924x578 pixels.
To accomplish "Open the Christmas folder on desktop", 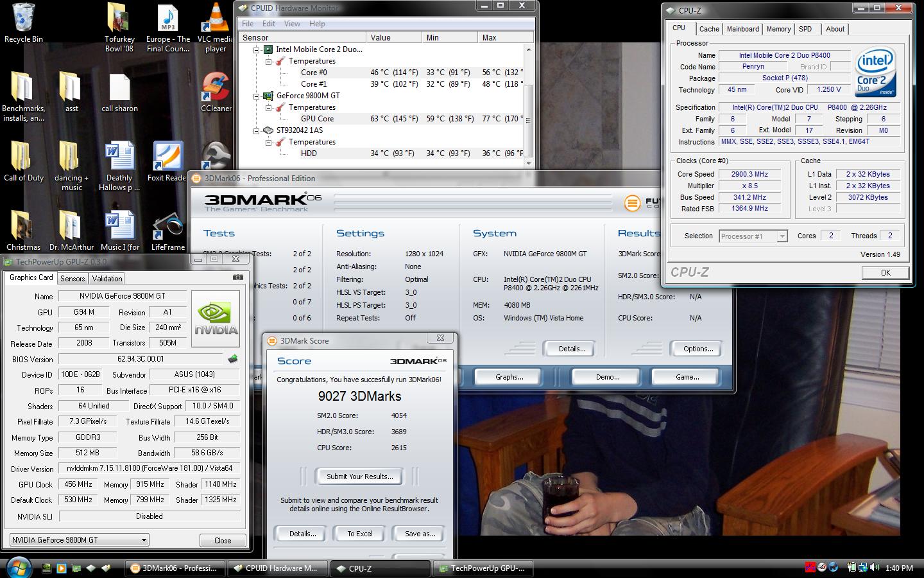I will tap(23, 231).
